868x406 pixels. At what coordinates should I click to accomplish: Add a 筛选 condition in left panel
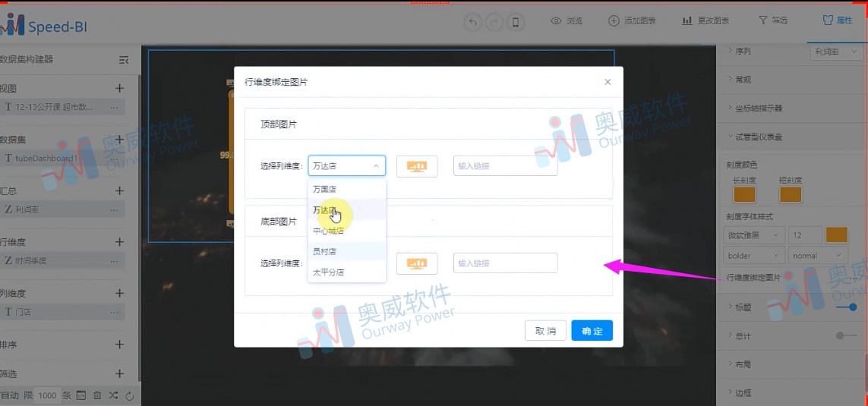tap(119, 374)
